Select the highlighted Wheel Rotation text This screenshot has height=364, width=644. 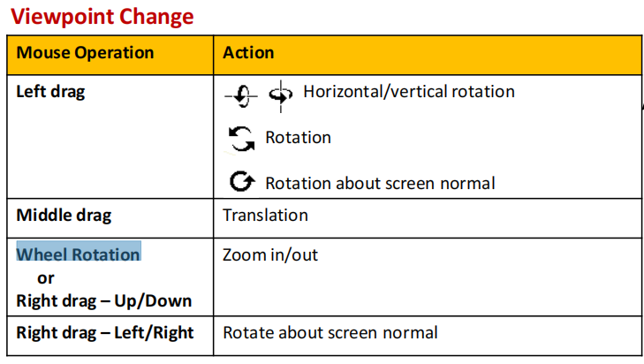pyautogui.click(x=79, y=251)
